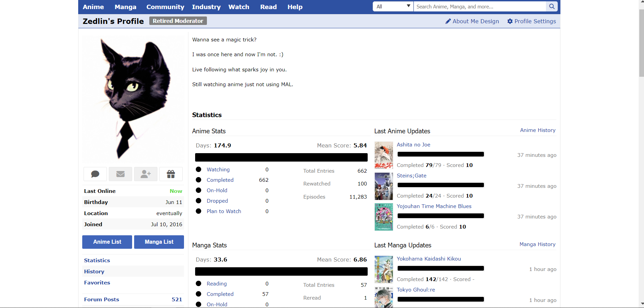
Task: Open search with the magnifying glass icon
Action: click(x=552, y=6)
